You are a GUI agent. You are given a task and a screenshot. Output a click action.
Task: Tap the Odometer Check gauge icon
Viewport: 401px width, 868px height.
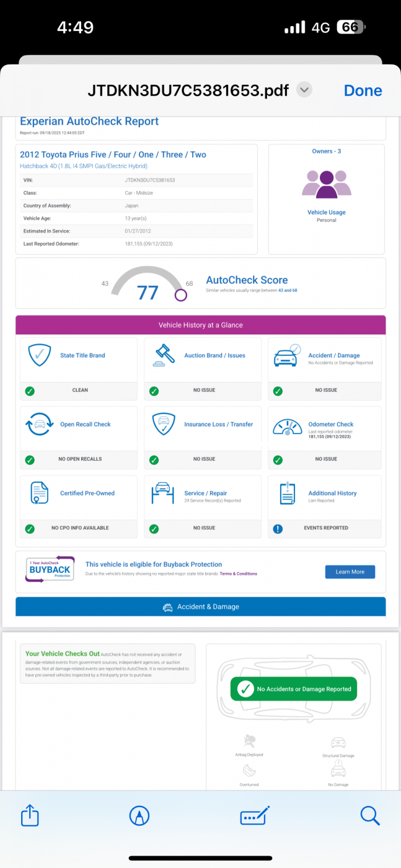point(288,425)
